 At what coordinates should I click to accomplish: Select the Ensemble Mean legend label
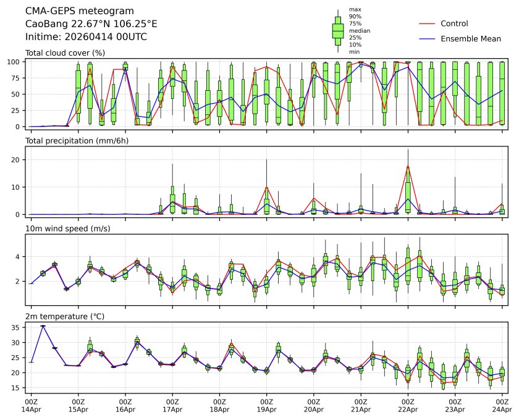470,38
